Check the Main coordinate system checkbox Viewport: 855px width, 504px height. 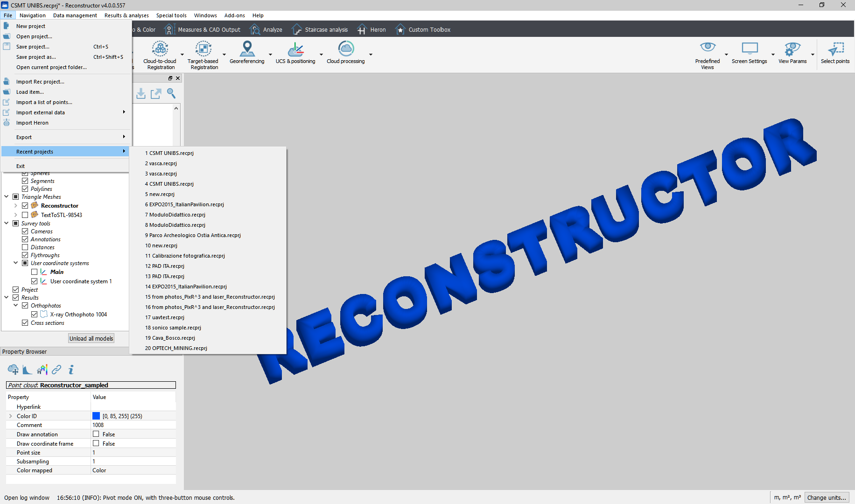pos(35,272)
